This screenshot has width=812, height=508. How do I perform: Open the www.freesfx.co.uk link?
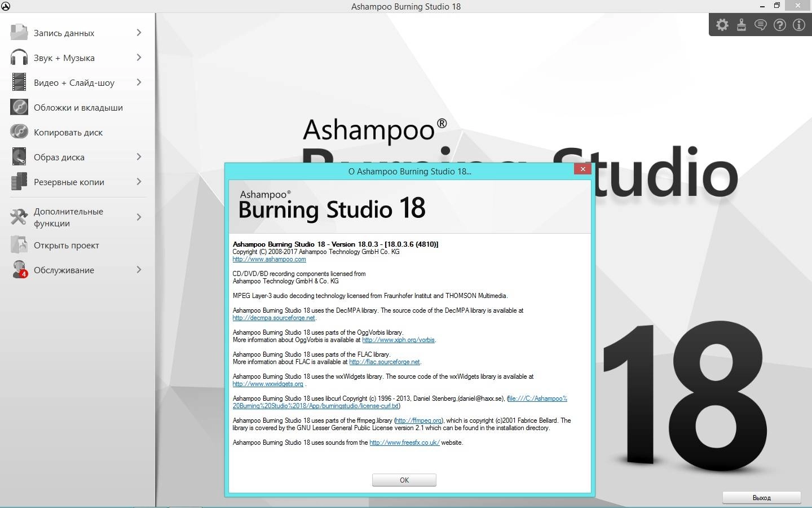coord(404,443)
